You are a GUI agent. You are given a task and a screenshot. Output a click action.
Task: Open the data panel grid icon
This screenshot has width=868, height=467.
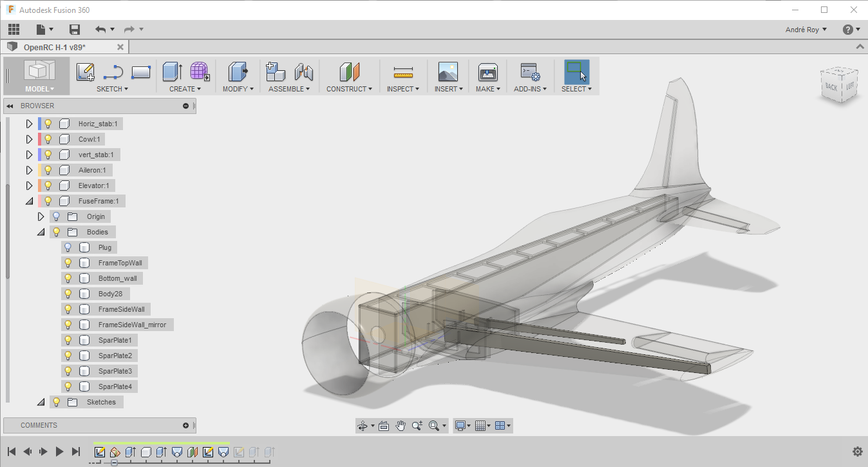coord(14,30)
